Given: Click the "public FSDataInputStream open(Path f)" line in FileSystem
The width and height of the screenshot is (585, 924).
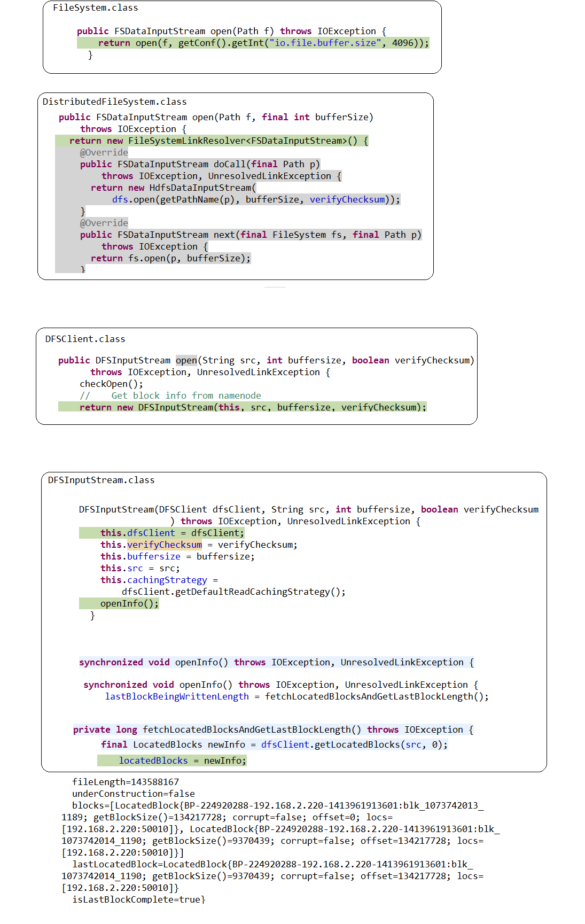Looking at the screenshot, I should click(232, 32).
